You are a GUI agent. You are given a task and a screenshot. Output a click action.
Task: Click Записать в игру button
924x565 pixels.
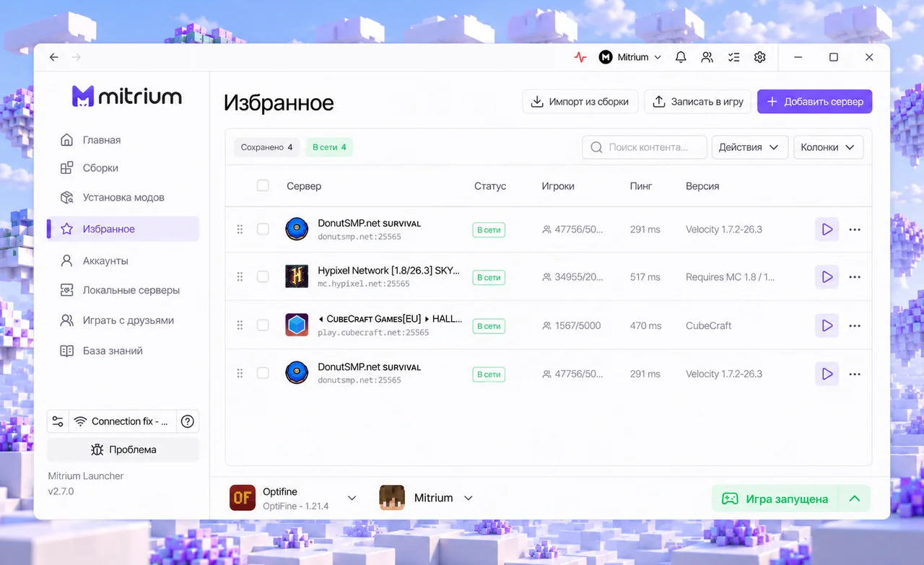pos(698,102)
